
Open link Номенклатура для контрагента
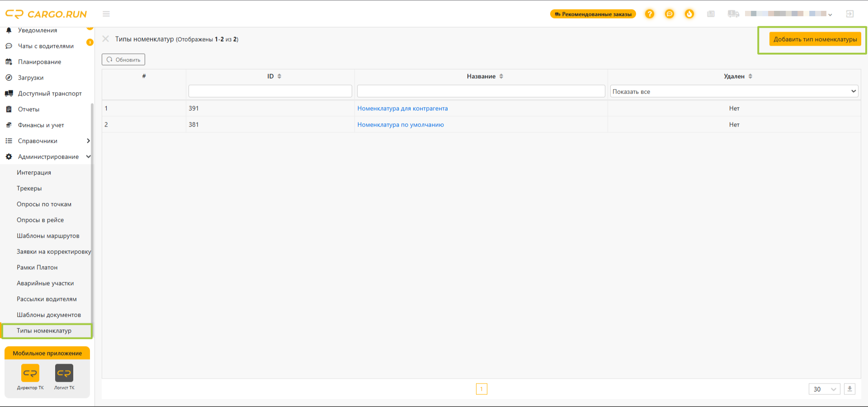pyautogui.click(x=402, y=108)
